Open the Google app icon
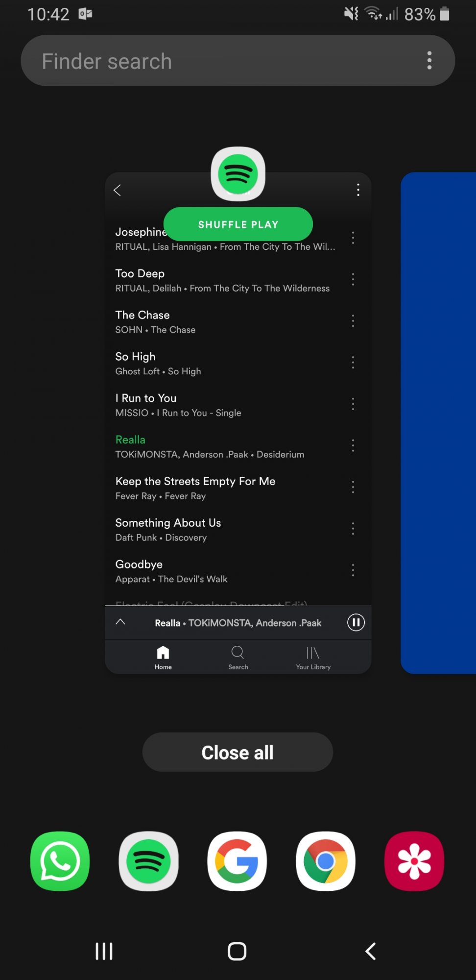Screen dimensions: 476x980 coord(238,861)
